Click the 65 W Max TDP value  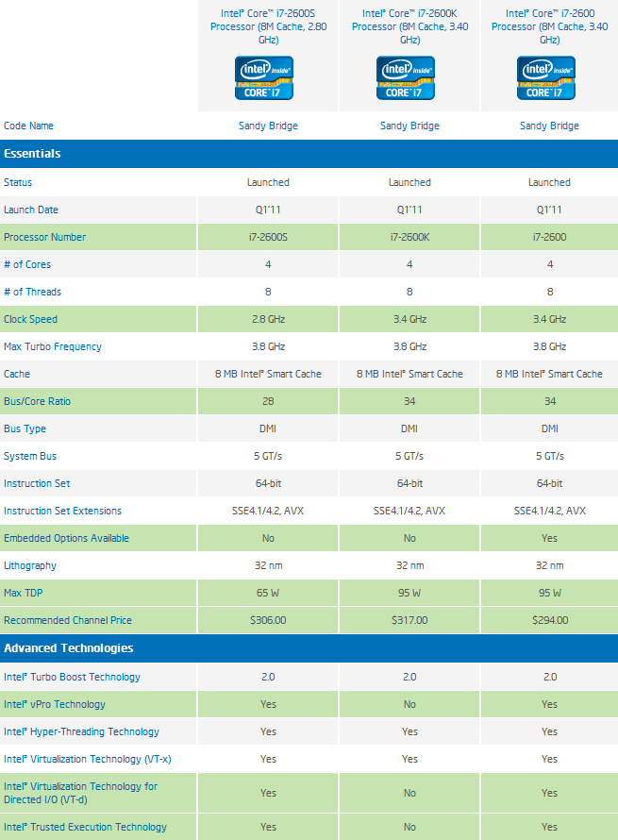click(268, 593)
